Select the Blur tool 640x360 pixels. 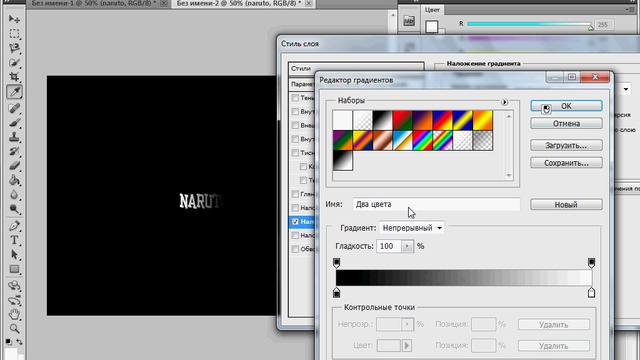[x=14, y=195]
